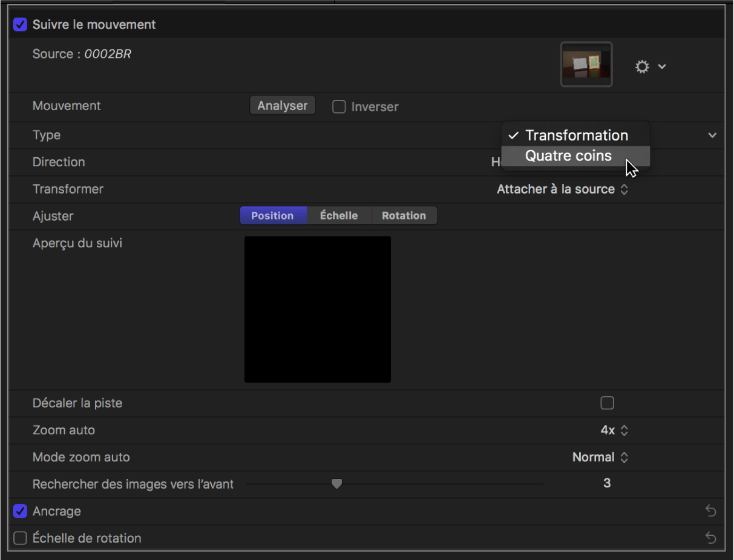
Task: Open the Transformer 'Attacher à la source' popup
Action: pos(563,189)
